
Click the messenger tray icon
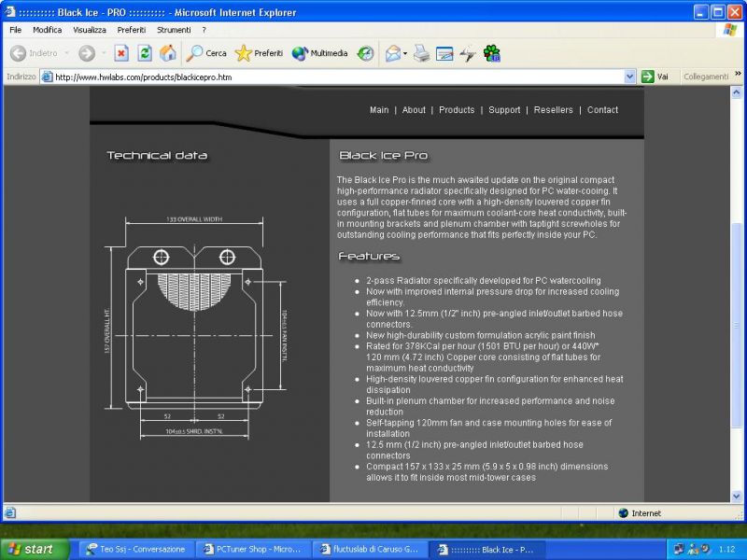[693, 549]
